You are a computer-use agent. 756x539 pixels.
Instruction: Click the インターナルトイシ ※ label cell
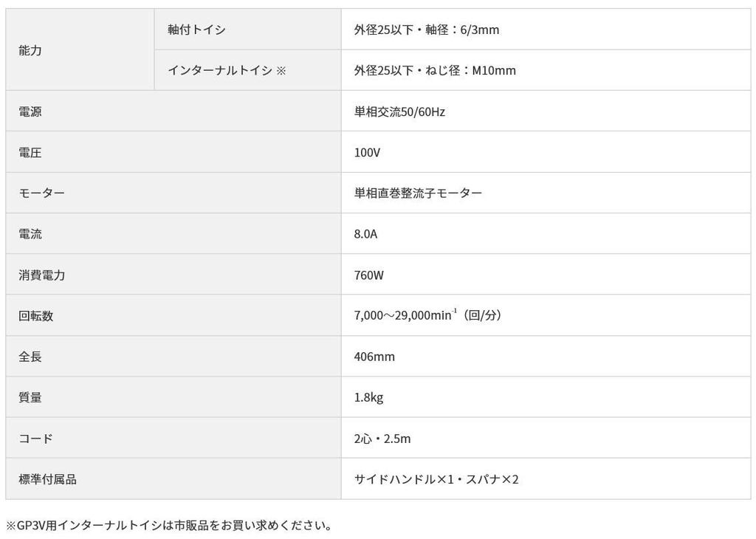tap(226, 70)
